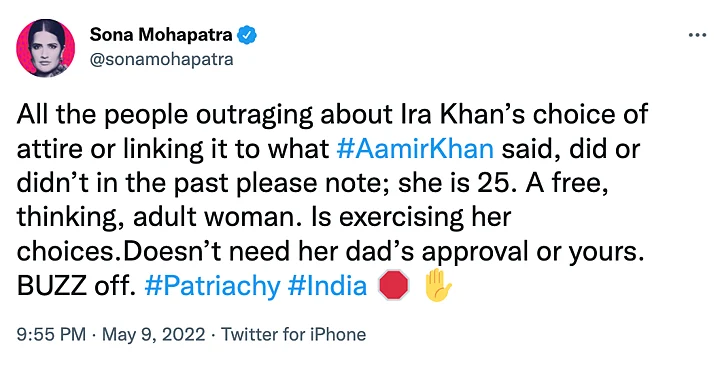Click the May 9, 2022 date
Screen dimensions: 720x365
click(x=153, y=334)
